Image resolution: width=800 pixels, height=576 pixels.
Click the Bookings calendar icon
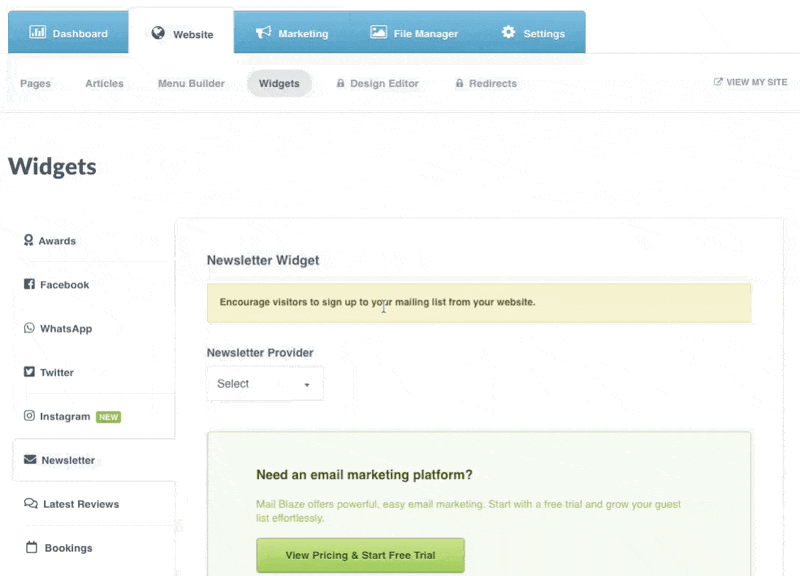[x=31, y=548]
